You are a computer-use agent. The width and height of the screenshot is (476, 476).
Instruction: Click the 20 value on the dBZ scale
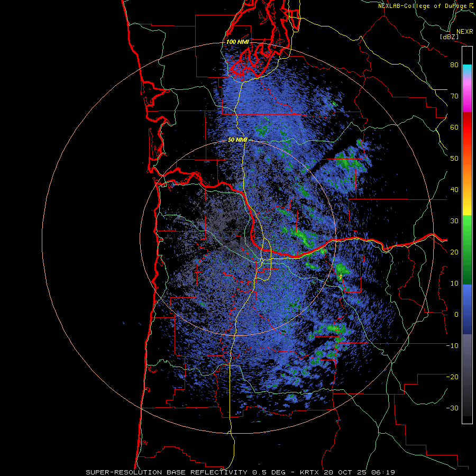(x=454, y=252)
